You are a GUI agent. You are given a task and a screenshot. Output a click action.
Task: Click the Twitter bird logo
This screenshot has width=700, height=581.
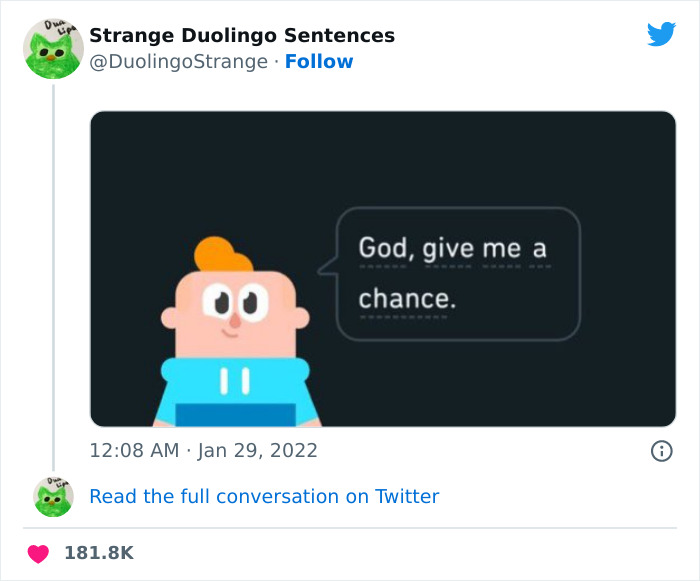pyautogui.click(x=661, y=35)
